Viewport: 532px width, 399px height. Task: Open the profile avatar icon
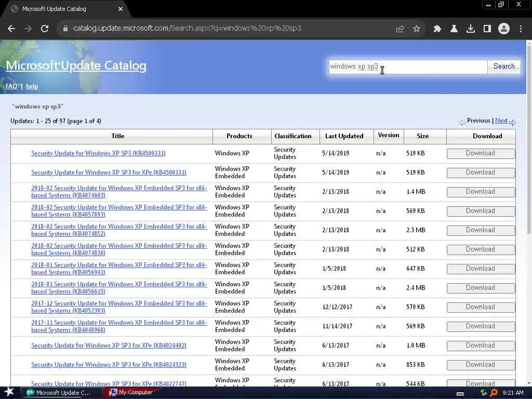tap(504, 29)
